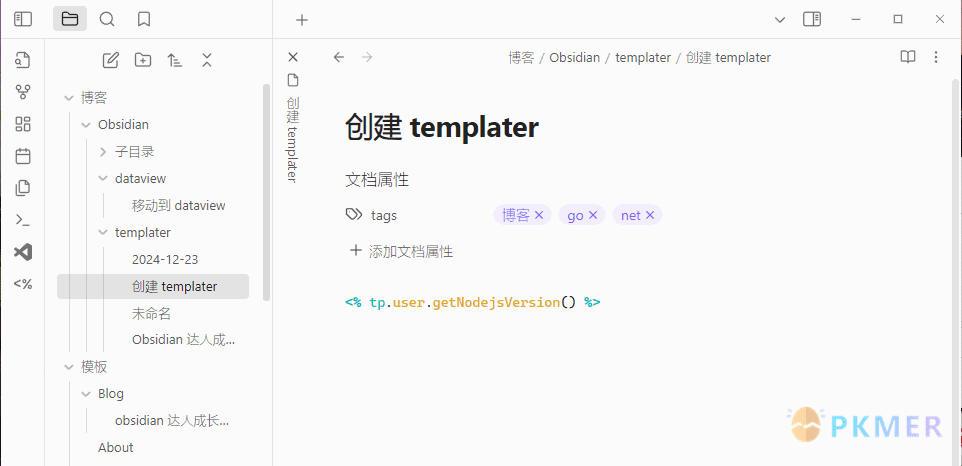Collapse the templater folder
Image resolution: width=962 pixels, height=466 pixels.
coord(102,232)
